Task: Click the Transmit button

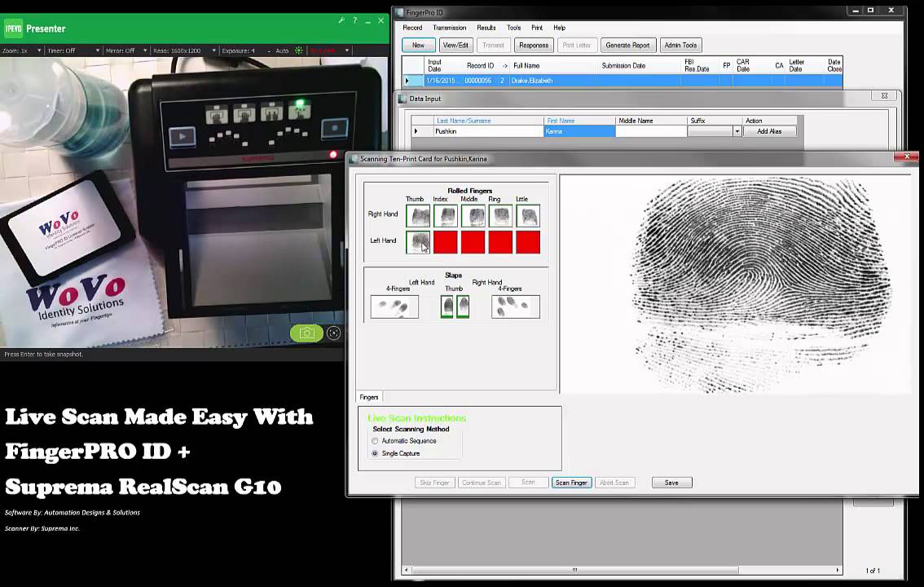Action: pos(493,46)
